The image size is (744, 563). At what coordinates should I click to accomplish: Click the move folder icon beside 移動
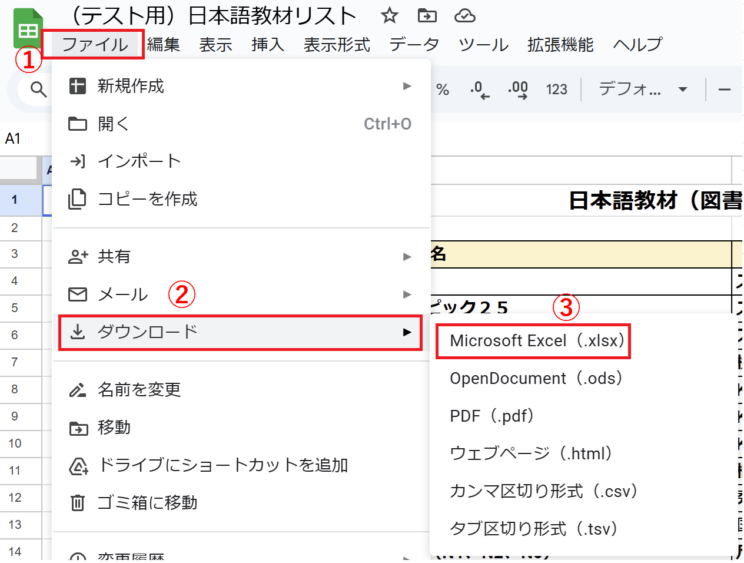(x=78, y=428)
